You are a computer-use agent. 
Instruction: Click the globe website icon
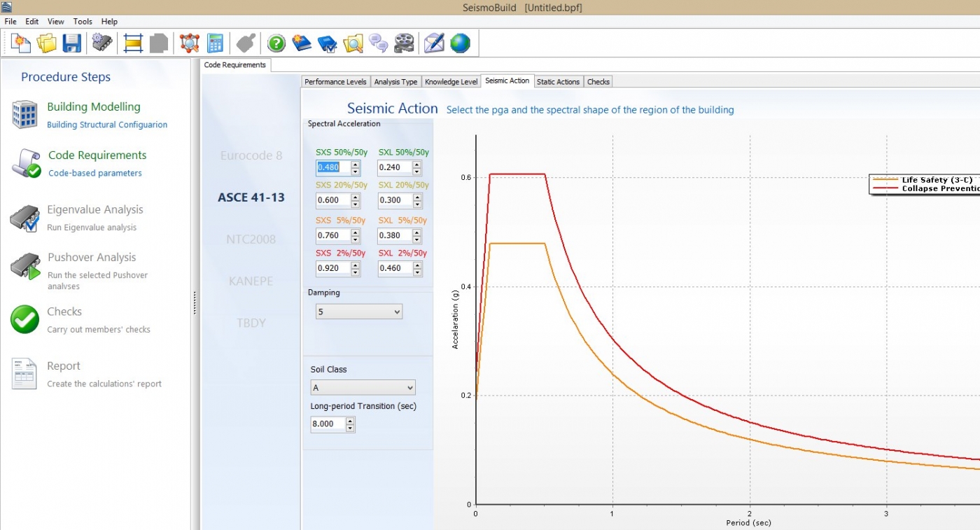(x=460, y=43)
